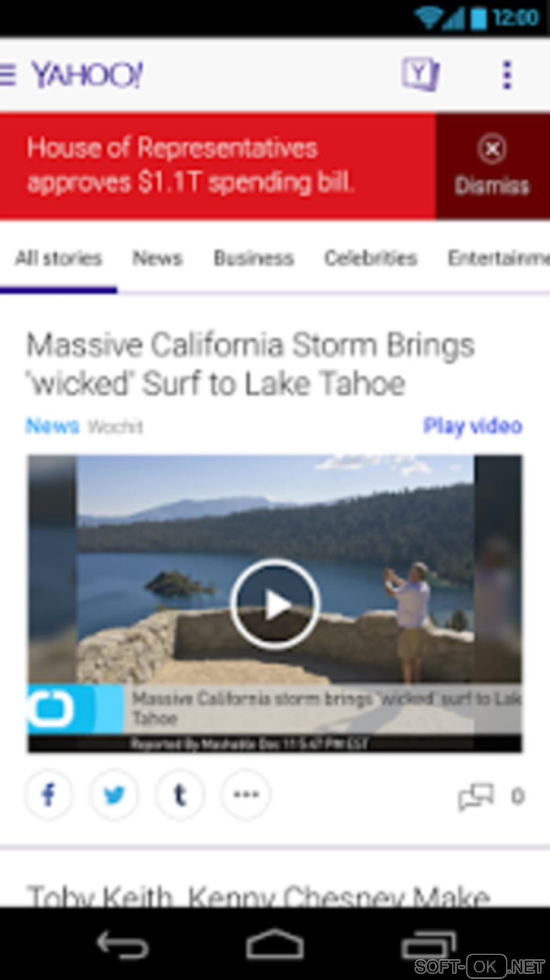Open the Massive California Storm headline

tap(251, 364)
